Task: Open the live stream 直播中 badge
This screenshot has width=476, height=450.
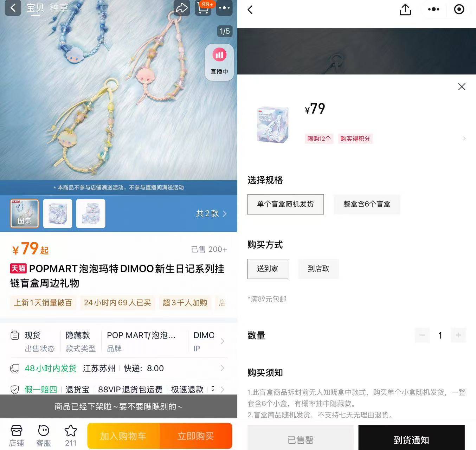Action: pyautogui.click(x=219, y=62)
